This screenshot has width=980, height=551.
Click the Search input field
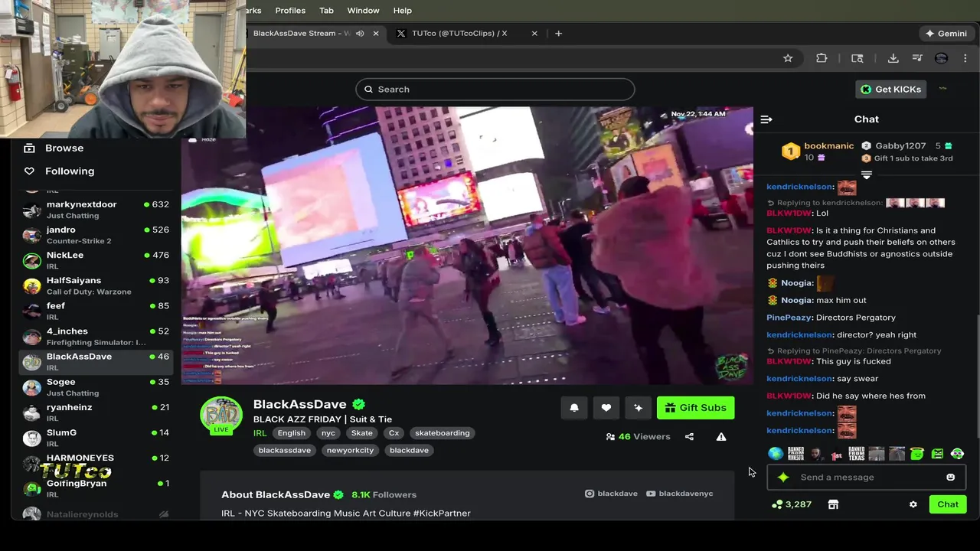(x=495, y=90)
